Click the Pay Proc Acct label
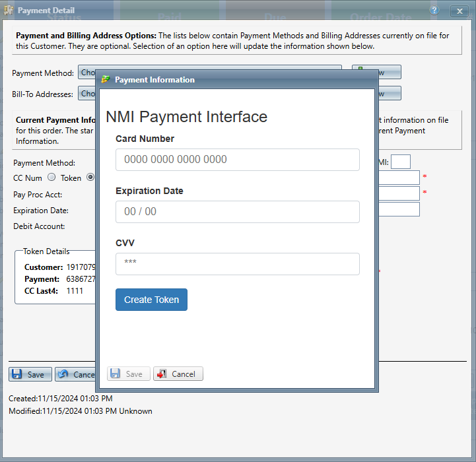This screenshot has height=462, width=476. coord(38,195)
